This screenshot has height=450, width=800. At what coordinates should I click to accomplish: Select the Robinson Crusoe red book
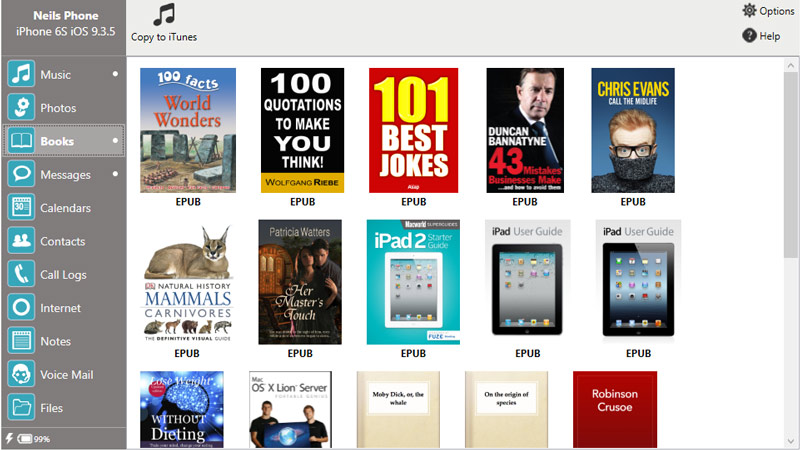(615, 410)
